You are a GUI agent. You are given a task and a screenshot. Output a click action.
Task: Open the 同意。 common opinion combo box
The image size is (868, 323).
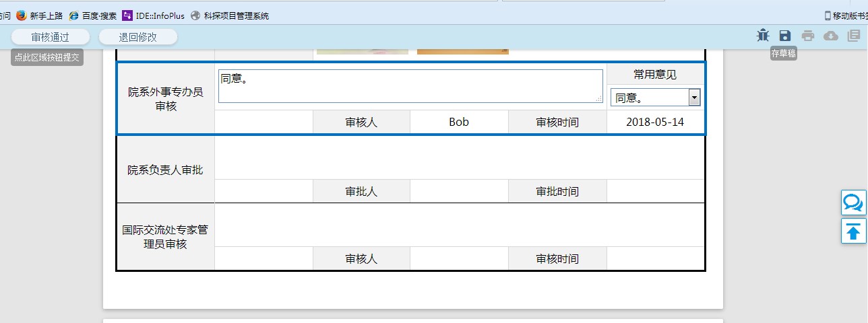click(649, 98)
